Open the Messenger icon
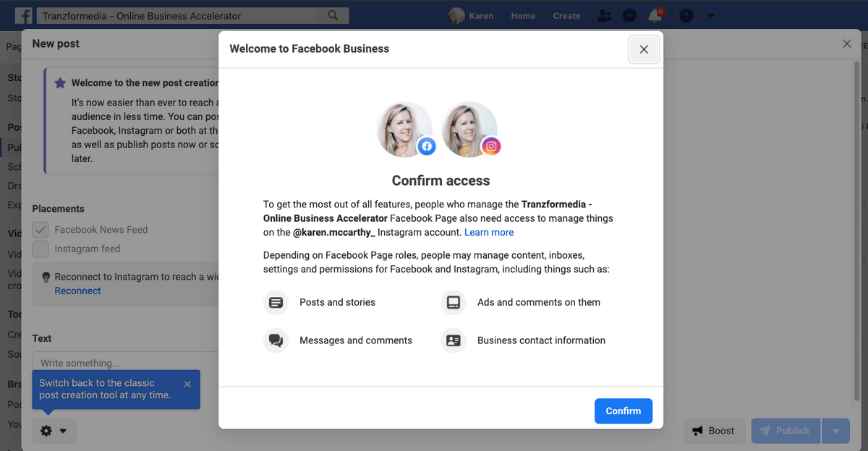868x451 pixels. click(629, 15)
